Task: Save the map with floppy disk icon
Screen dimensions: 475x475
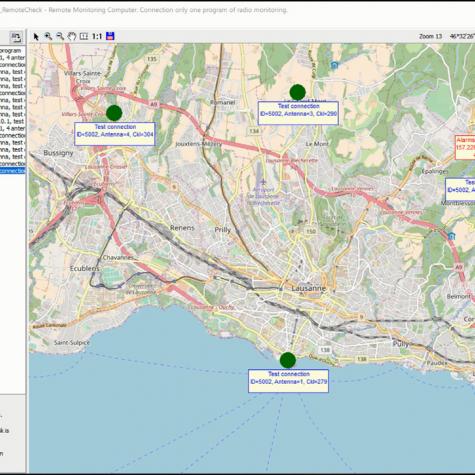Action: pos(110,36)
